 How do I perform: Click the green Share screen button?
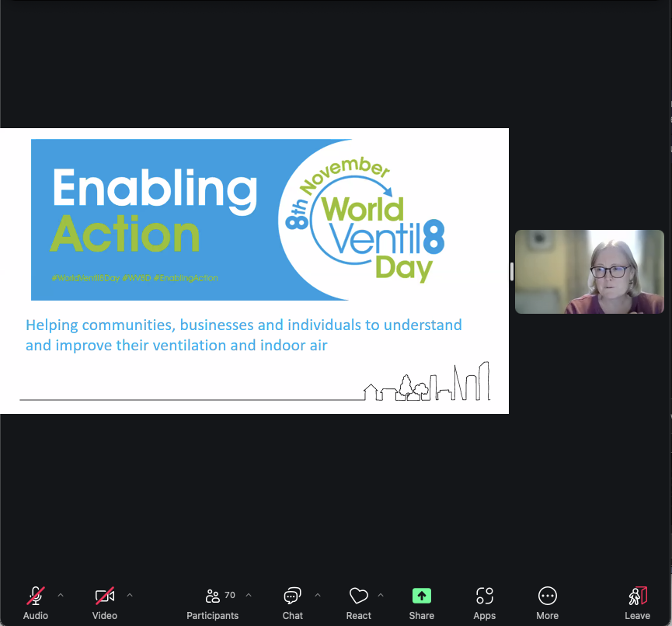pyautogui.click(x=422, y=603)
